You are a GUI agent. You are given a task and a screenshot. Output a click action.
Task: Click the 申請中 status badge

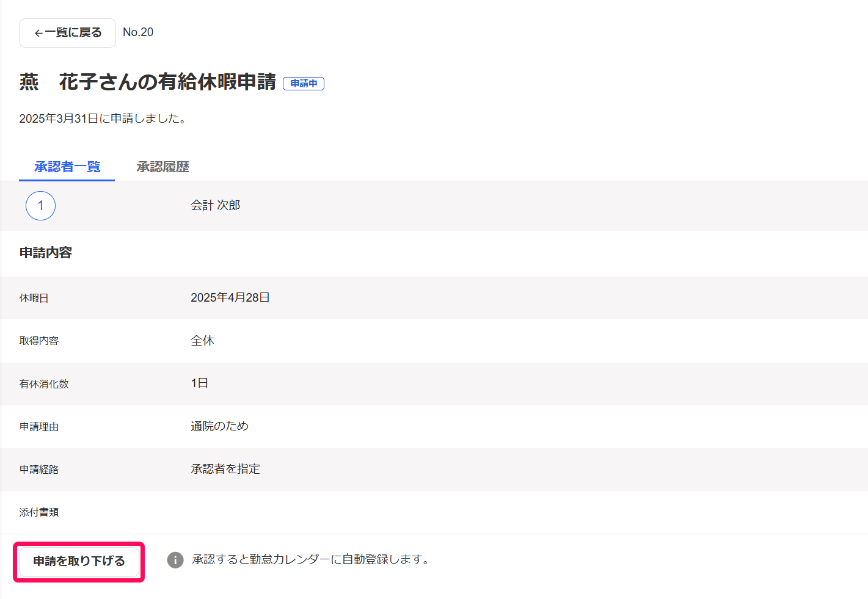(304, 84)
